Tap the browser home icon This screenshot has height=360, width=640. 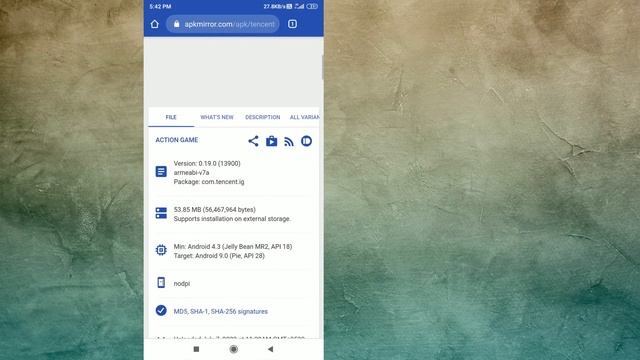click(155, 24)
